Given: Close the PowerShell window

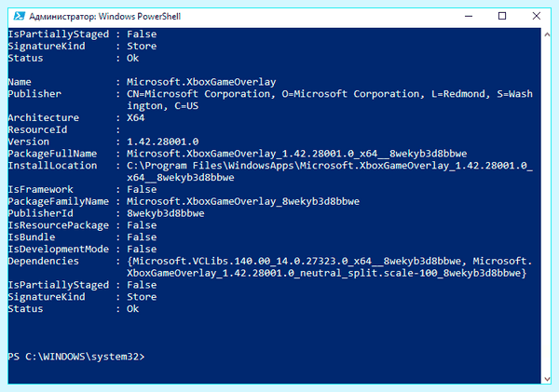Looking at the screenshot, I should pos(537,16).
